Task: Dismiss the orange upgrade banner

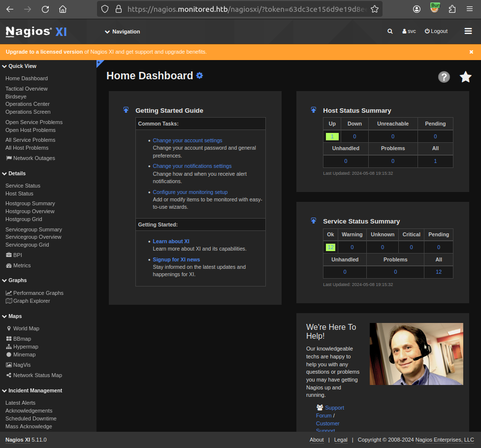Action: coord(471,52)
